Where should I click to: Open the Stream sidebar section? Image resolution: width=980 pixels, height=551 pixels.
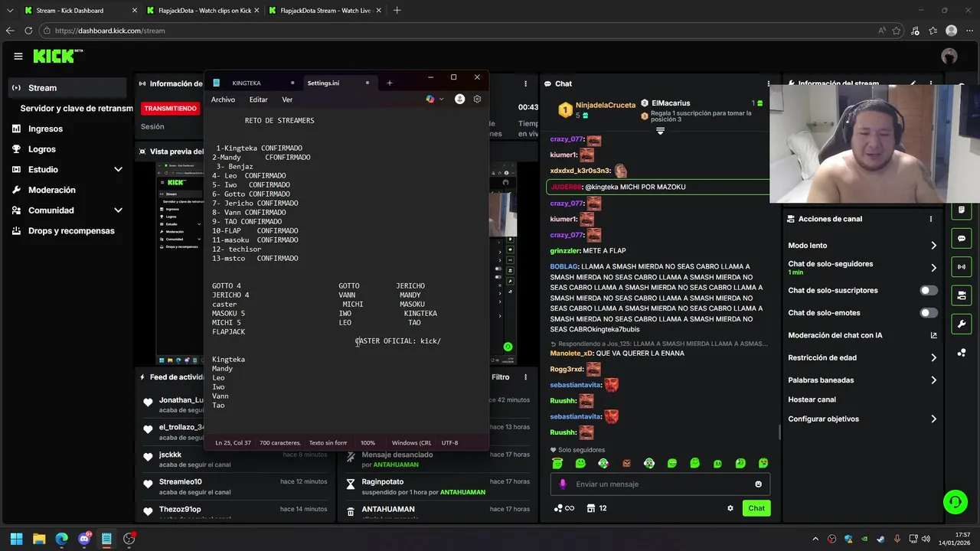pos(67,88)
